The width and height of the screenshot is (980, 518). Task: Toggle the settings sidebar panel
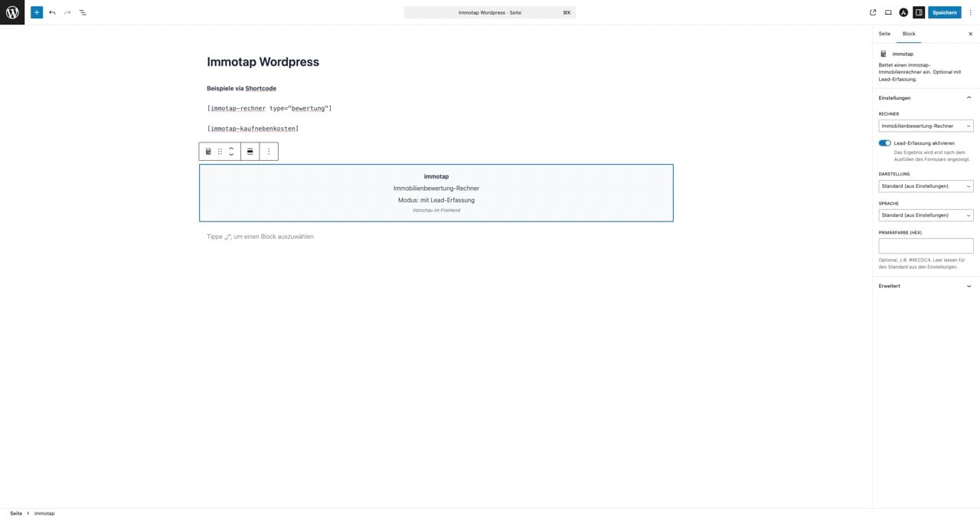919,12
